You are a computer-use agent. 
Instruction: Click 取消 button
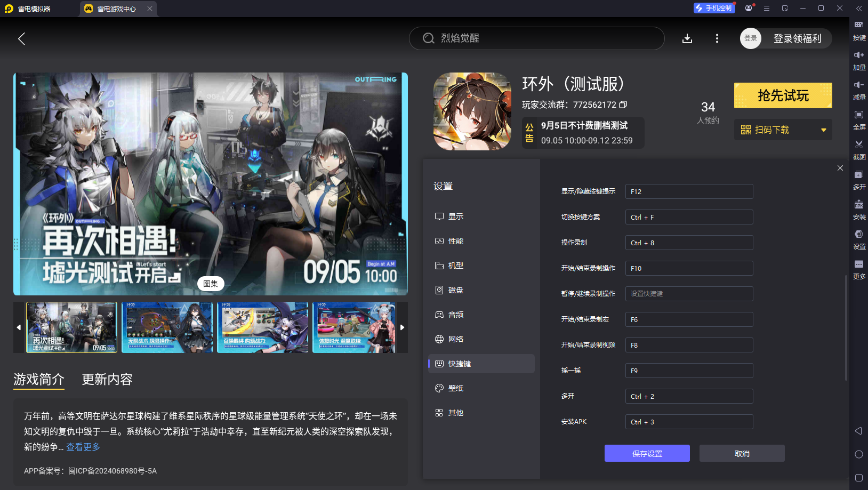click(742, 453)
